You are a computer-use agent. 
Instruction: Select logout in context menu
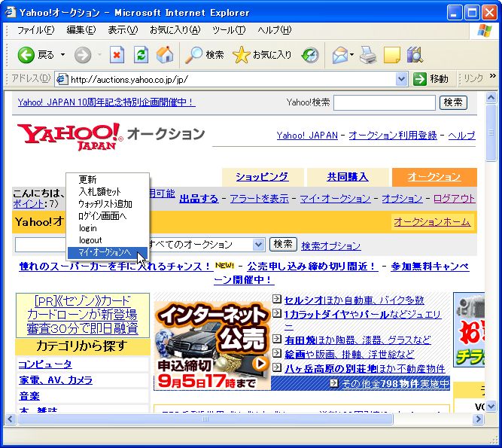108,240
